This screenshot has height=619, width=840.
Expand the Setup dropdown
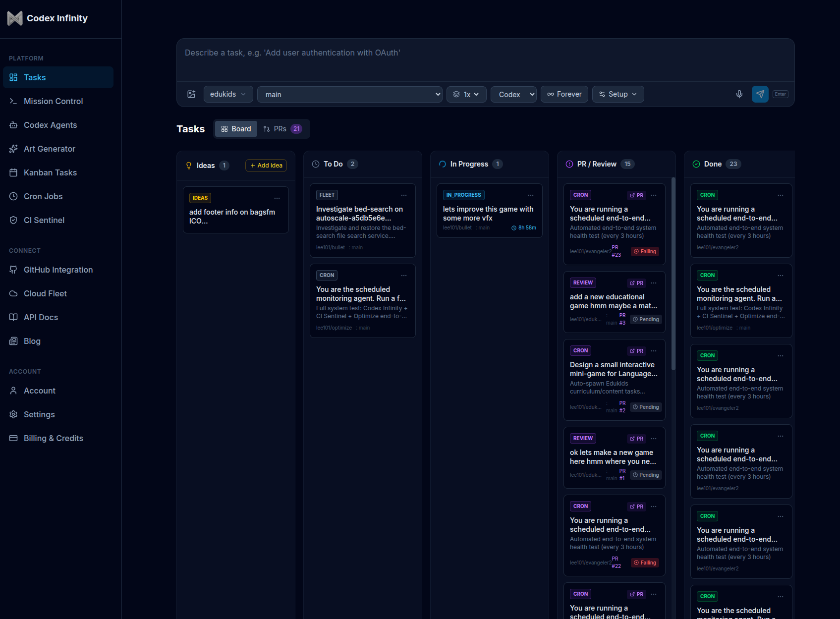point(617,94)
